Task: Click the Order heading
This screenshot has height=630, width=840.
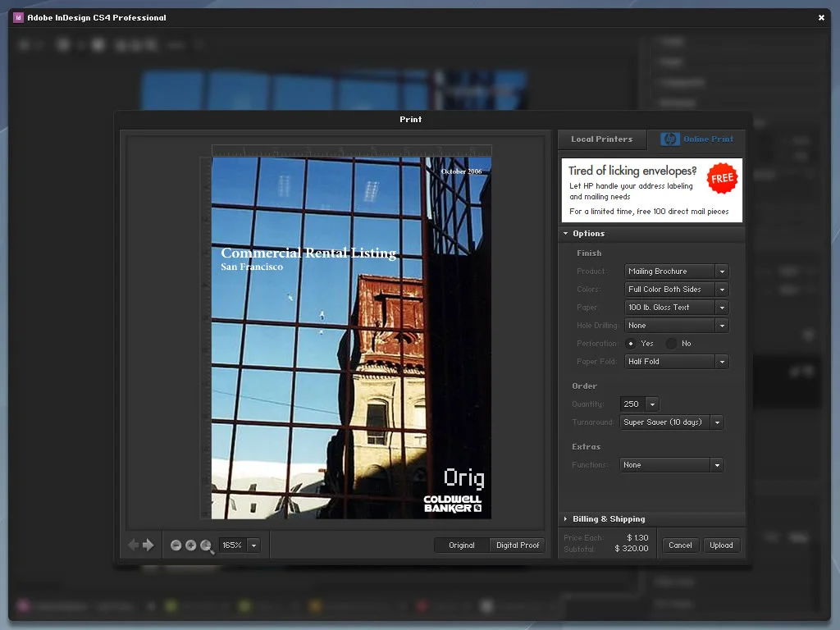Action: [584, 386]
